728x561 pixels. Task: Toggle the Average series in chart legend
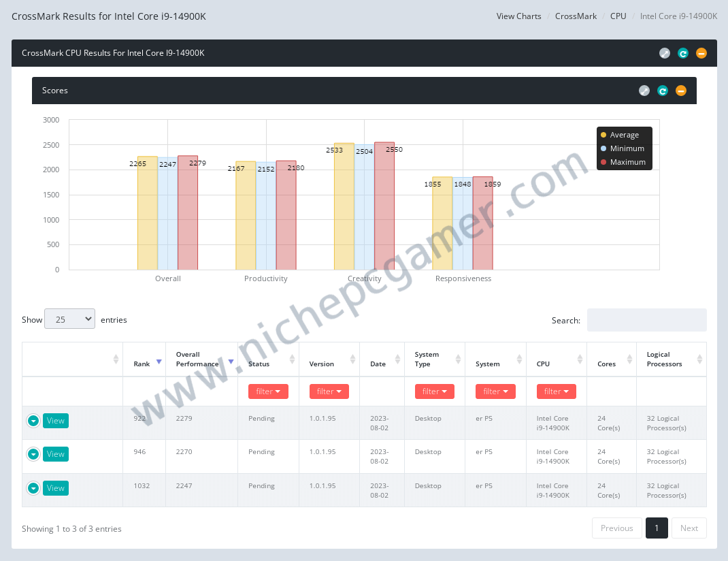[620, 135]
